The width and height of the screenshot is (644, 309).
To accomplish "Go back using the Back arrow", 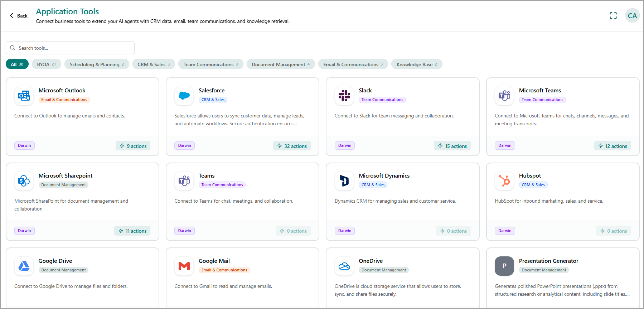I will pyautogui.click(x=19, y=16).
